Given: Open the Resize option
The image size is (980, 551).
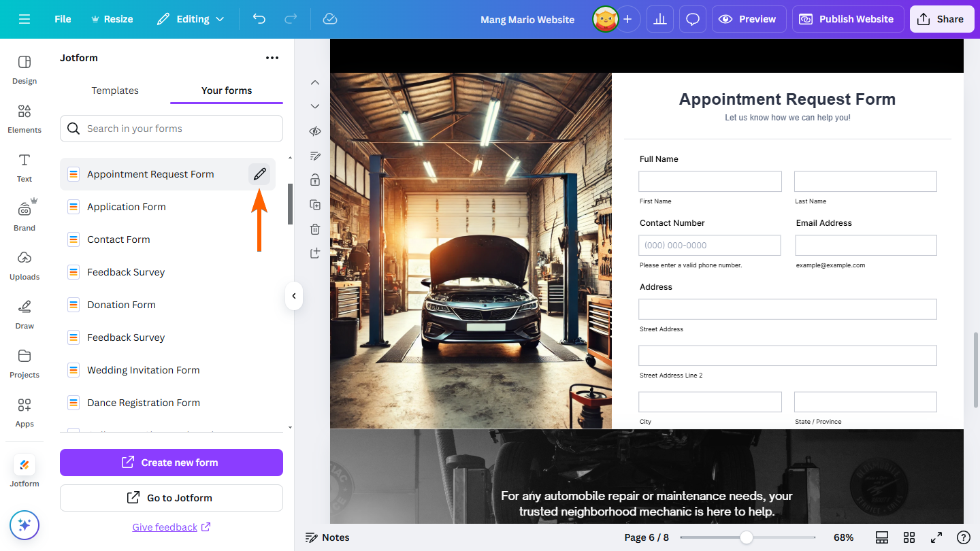Looking at the screenshot, I should tap(112, 19).
